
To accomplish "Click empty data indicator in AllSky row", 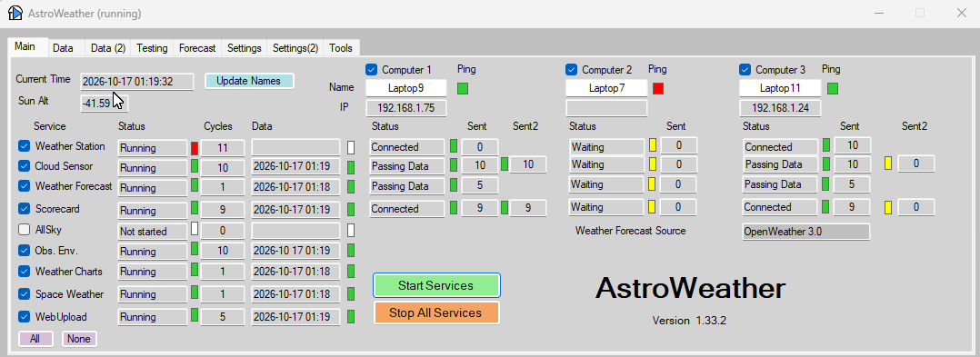I will coord(351,231).
